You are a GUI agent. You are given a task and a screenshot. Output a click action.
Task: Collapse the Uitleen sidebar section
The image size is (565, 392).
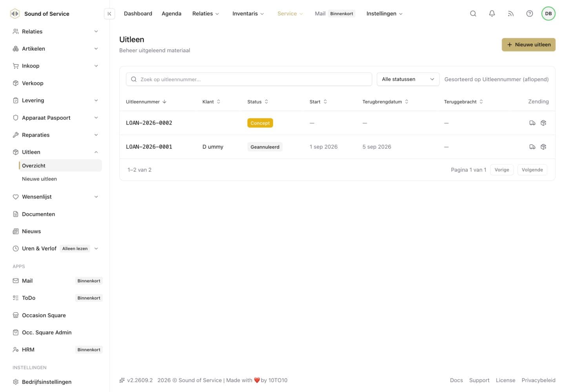(x=56, y=152)
